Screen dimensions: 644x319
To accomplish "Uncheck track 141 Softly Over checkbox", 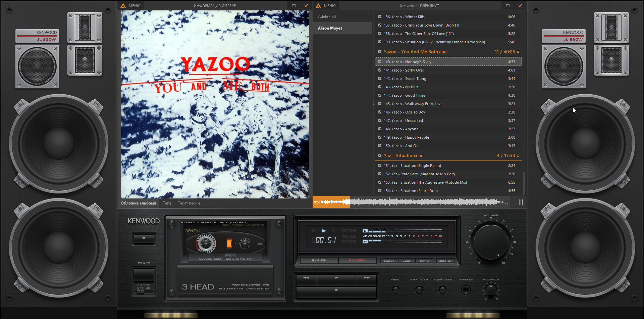I will (380, 70).
